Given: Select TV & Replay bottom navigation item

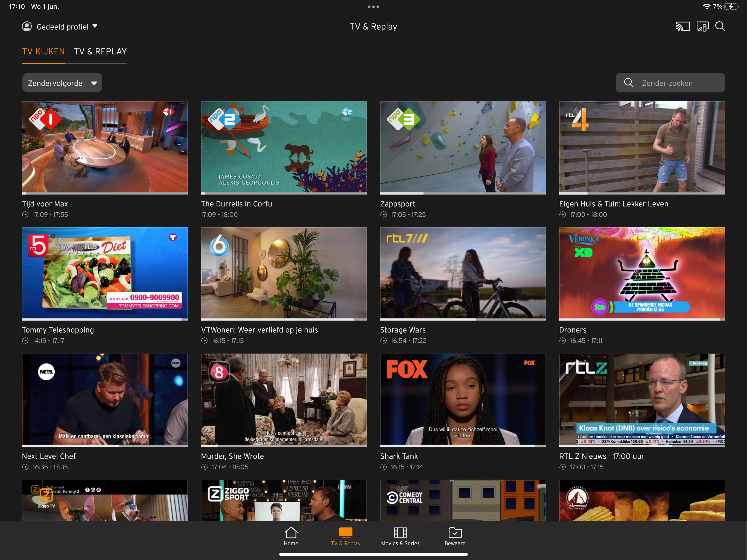Looking at the screenshot, I should (345, 536).
